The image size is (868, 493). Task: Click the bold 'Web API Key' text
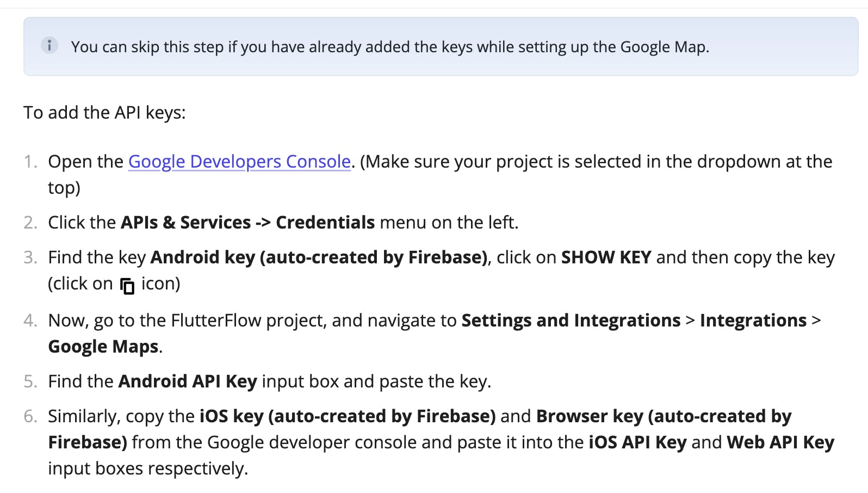(x=780, y=442)
